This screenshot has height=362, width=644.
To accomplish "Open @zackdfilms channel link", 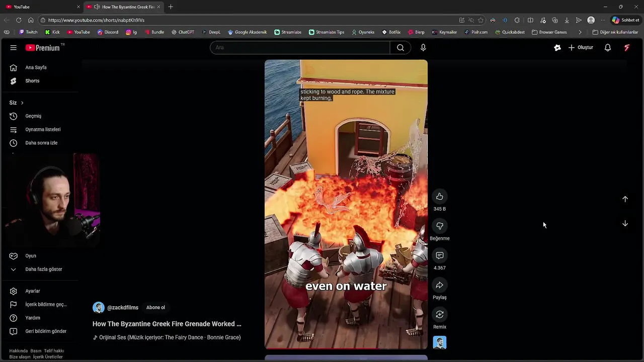I will [122, 308].
